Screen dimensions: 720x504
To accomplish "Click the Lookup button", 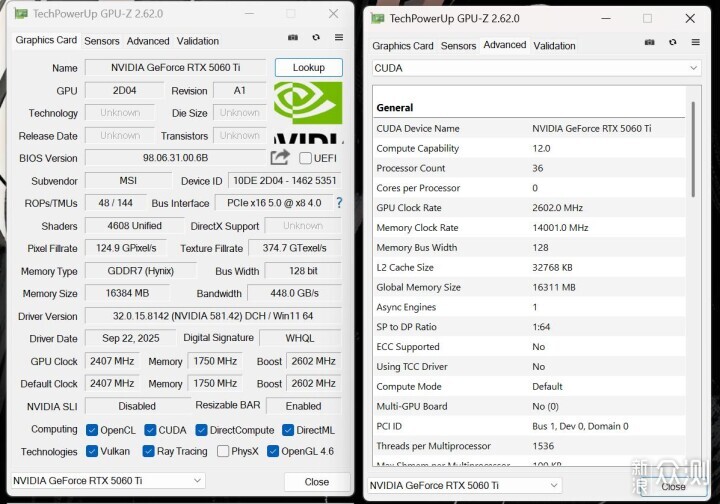I will (x=309, y=67).
